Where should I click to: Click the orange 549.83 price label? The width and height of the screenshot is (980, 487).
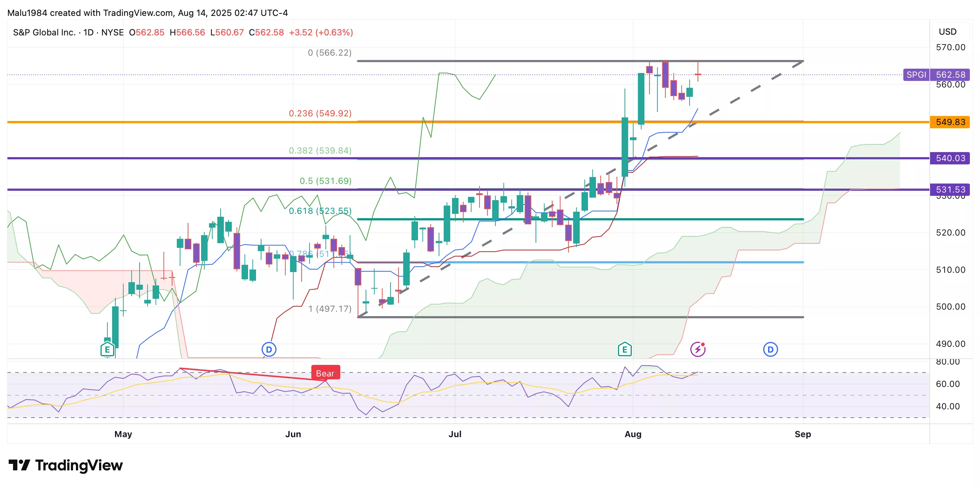click(x=950, y=122)
